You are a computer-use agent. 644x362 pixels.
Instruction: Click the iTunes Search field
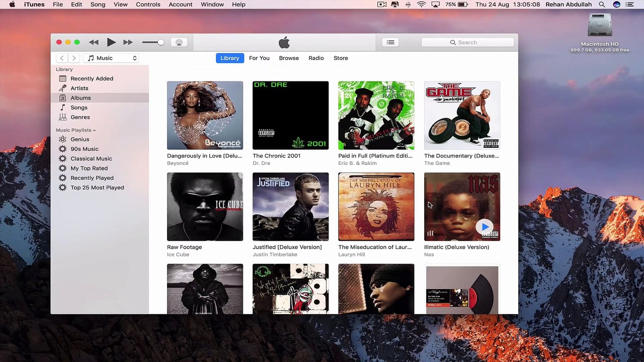[467, 42]
